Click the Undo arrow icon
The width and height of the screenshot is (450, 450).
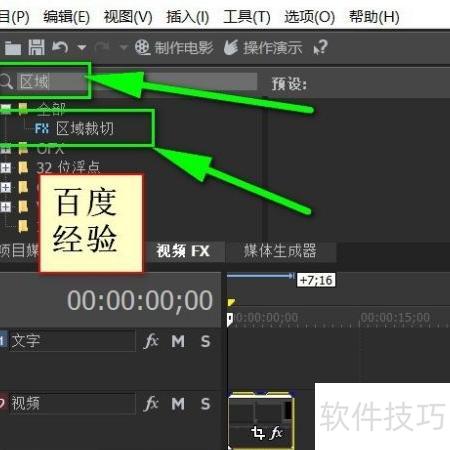(60, 47)
